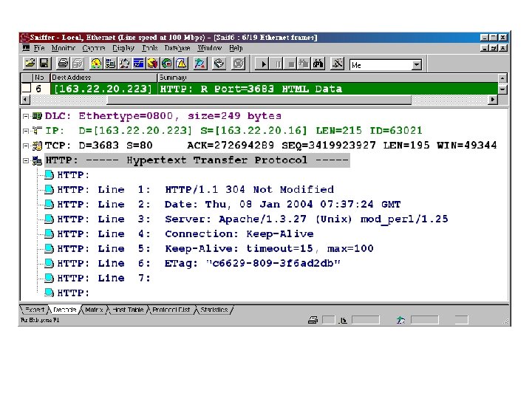532x399 pixels.
Task: Click the Define Filter tool icon
Action: click(x=337, y=64)
